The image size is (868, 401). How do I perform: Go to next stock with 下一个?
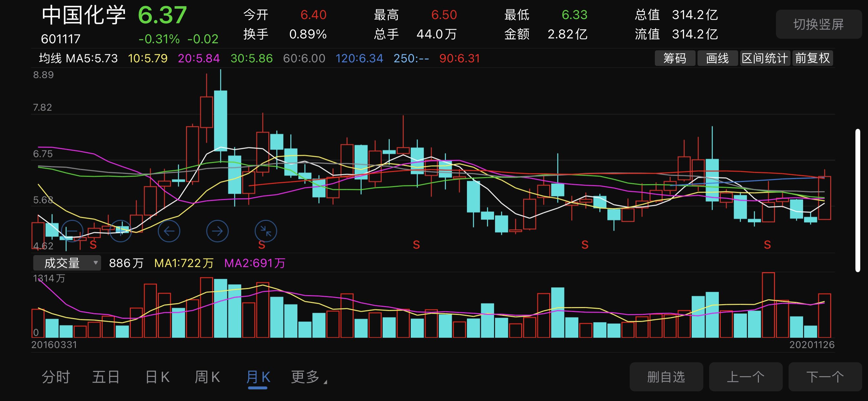tap(825, 377)
